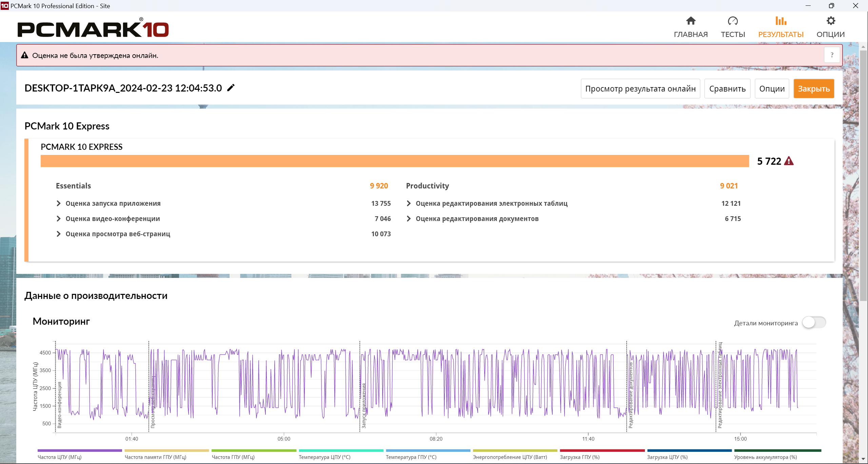
Task: Click the PCMark 10 title bar app icon
Action: (x=5, y=6)
